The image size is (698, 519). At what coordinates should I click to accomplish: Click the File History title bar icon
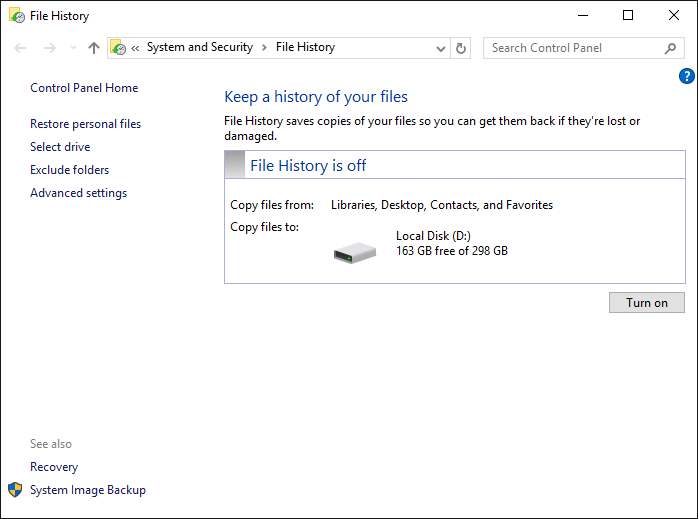pyautogui.click(x=17, y=16)
